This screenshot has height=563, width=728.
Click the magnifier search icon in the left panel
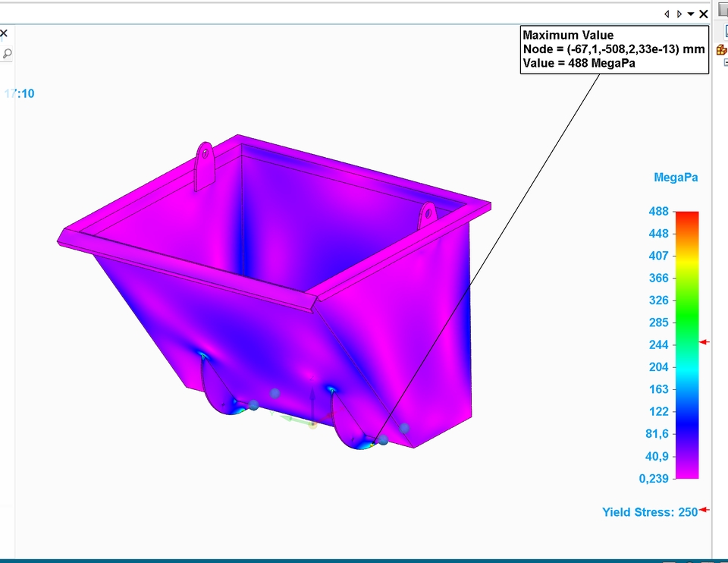(7, 54)
